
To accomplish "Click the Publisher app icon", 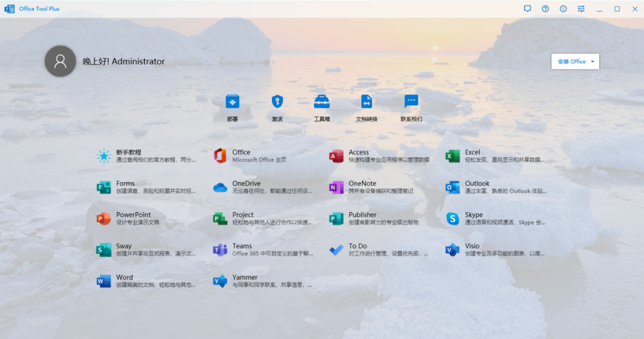I will [x=336, y=218].
